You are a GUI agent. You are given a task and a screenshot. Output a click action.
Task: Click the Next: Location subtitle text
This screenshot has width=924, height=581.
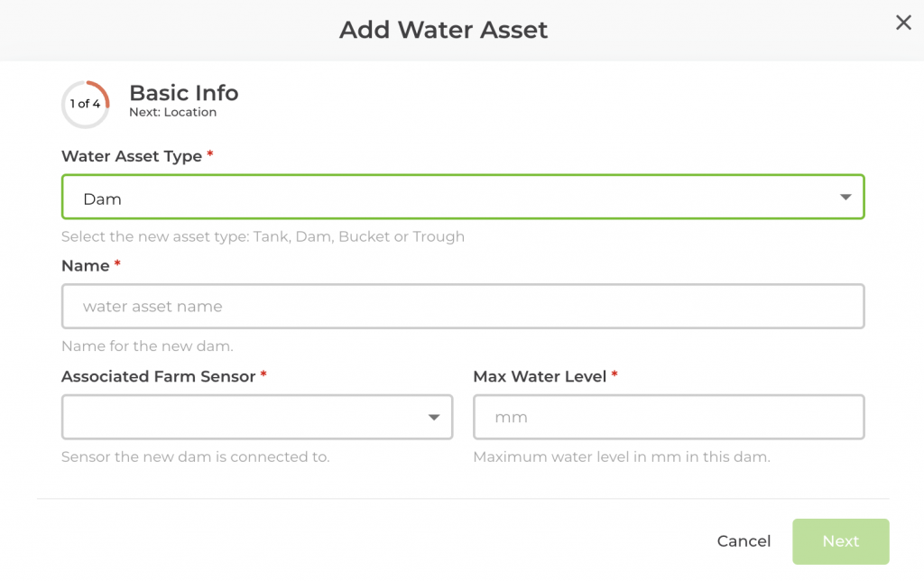[173, 113]
